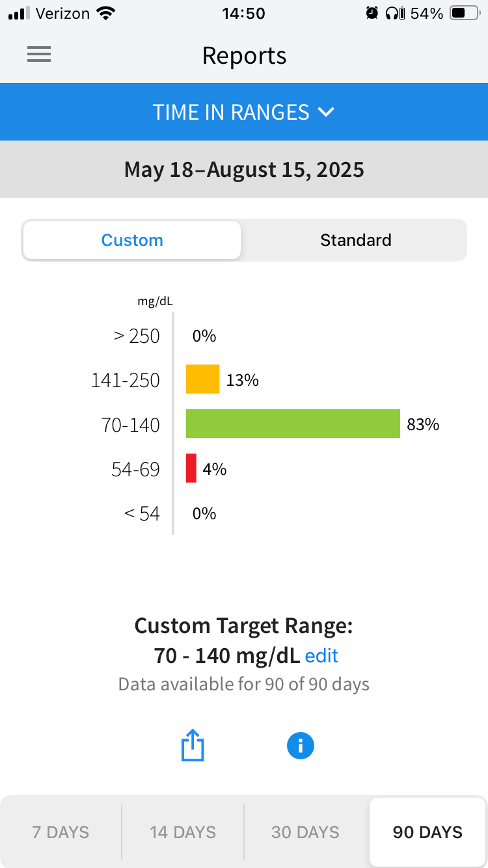Open the hamburger menu

coord(39,55)
